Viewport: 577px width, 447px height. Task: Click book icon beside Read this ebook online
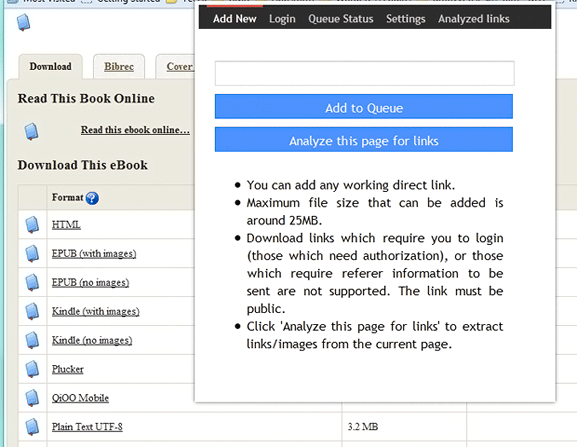(x=31, y=131)
